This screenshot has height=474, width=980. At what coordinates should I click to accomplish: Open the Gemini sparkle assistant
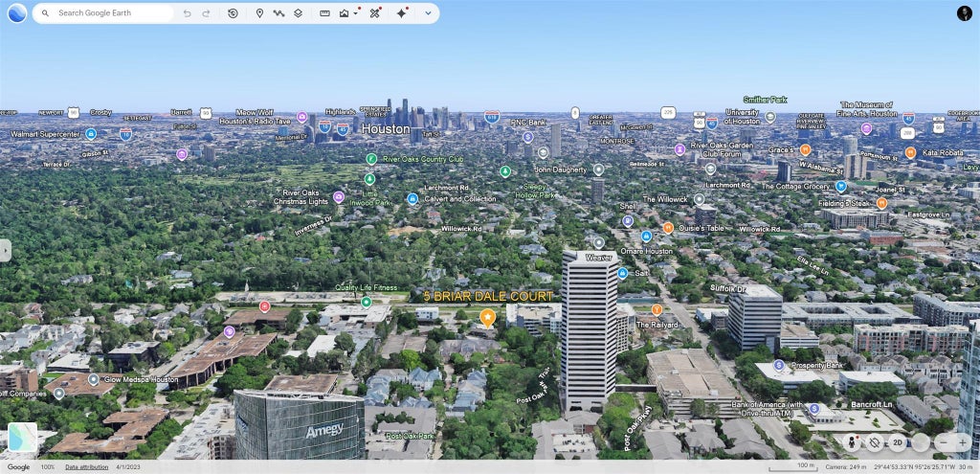point(402,13)
